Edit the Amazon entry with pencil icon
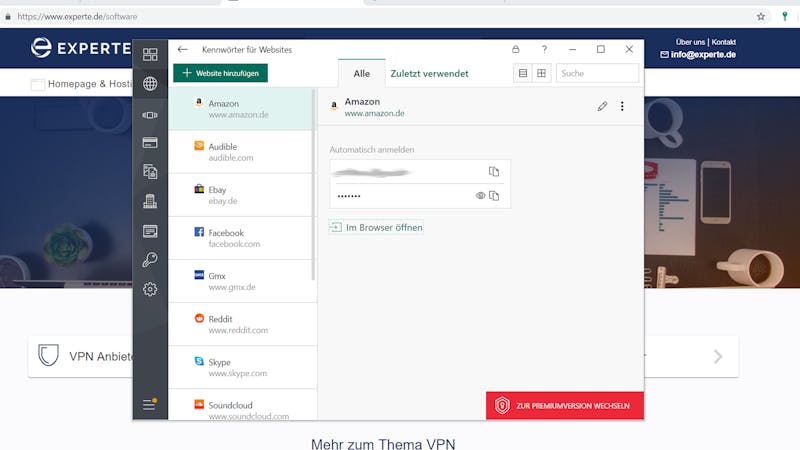 click(603, 106)
